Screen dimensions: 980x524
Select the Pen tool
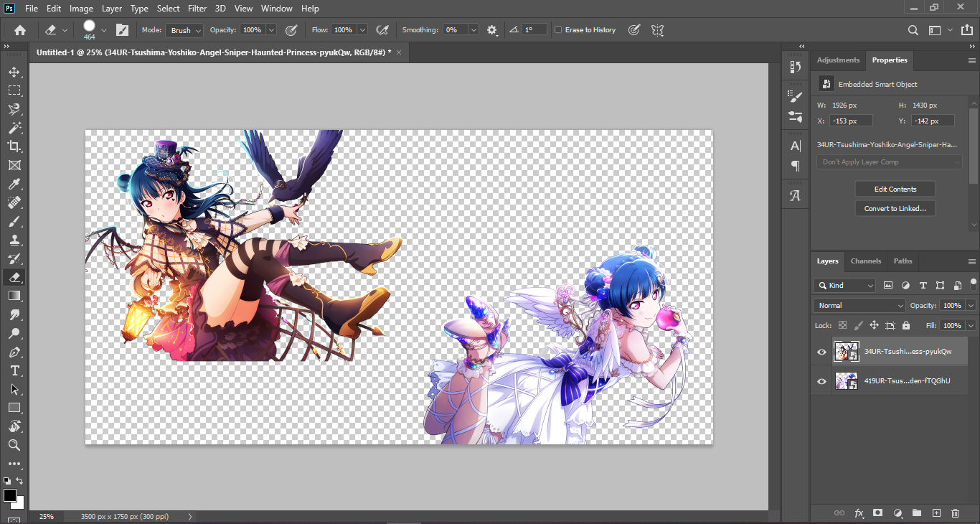[14, 352]
